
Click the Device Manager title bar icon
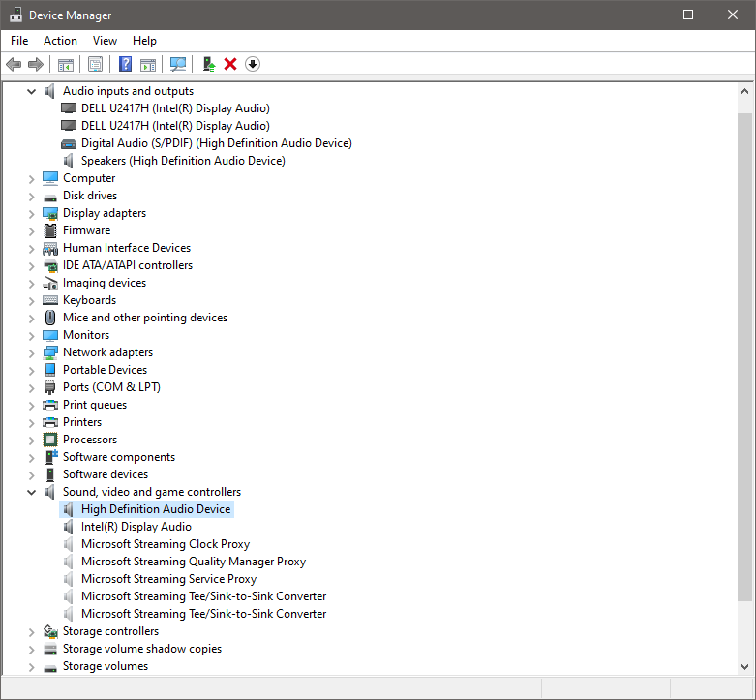tap(15, 15)
